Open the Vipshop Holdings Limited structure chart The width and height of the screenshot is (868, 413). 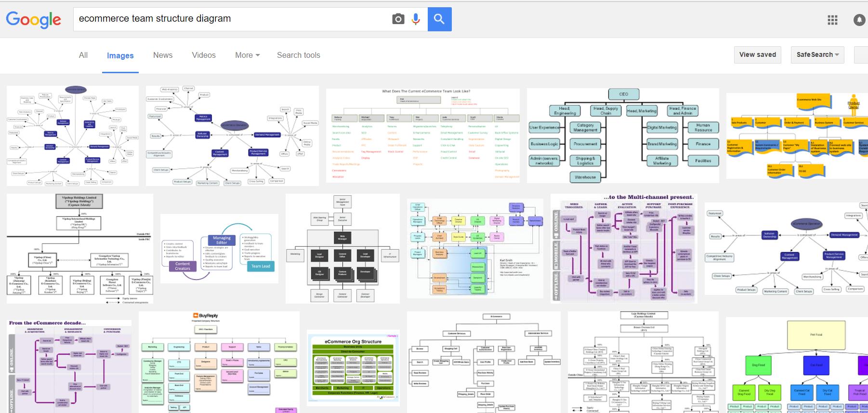[x=80, y=249]
